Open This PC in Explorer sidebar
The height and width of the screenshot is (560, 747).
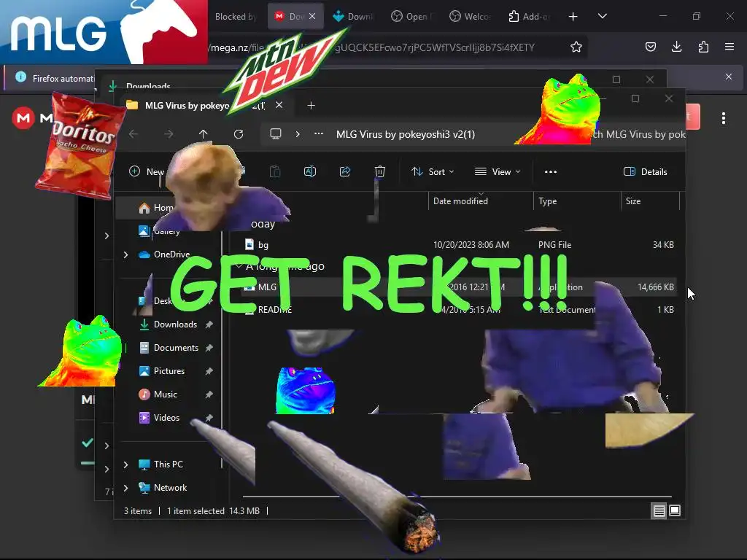point(160,464)
